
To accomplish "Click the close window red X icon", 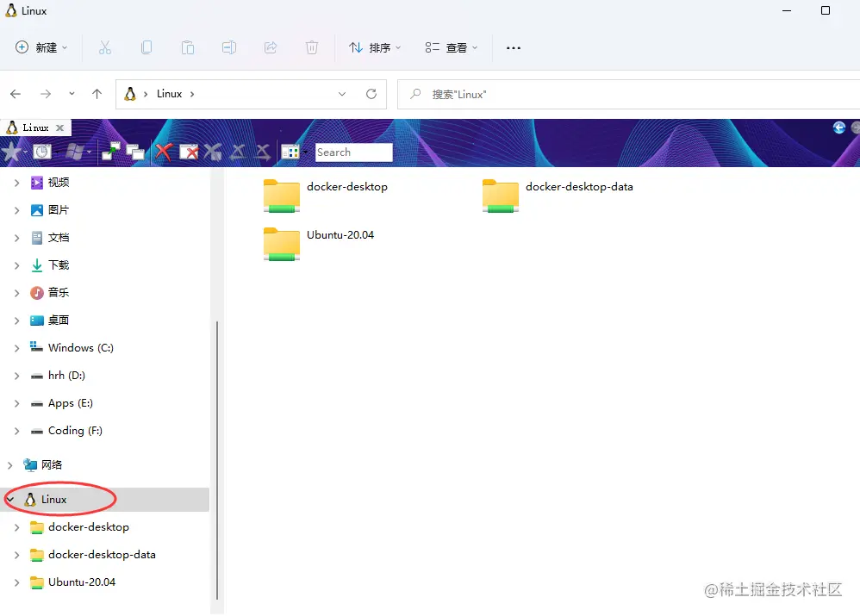I will point(189,152).
